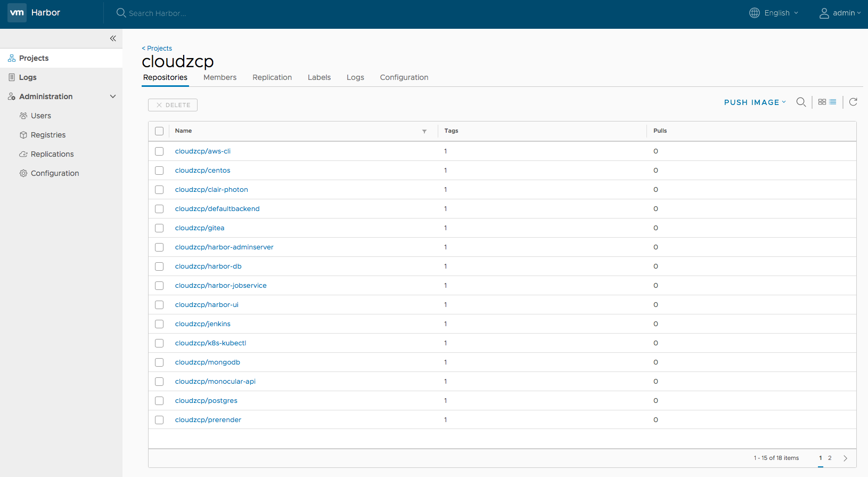Open the cloudzcp/harbor-ui repository
868x477 pixels.
pyautogui.click(x=207, y=305)
